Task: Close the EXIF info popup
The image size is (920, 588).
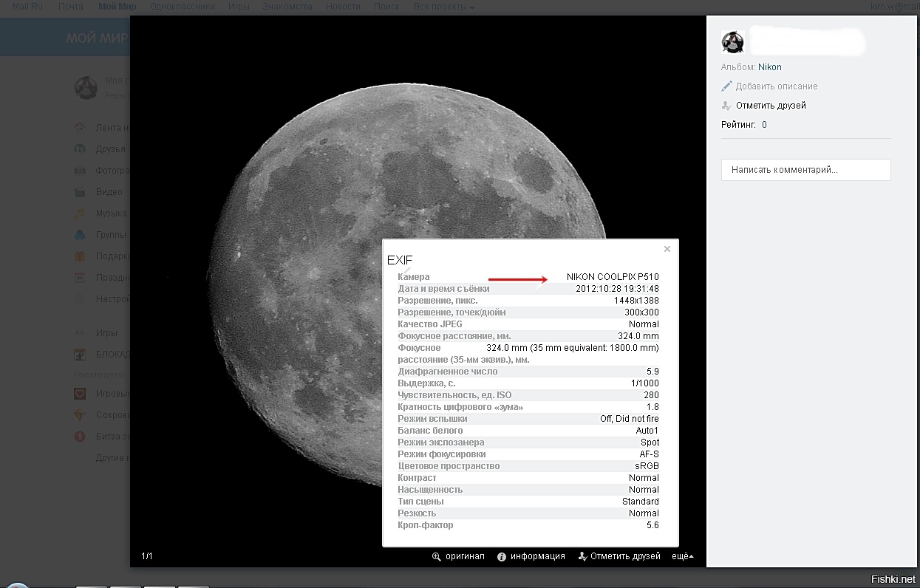Action: tap(667, 249)
